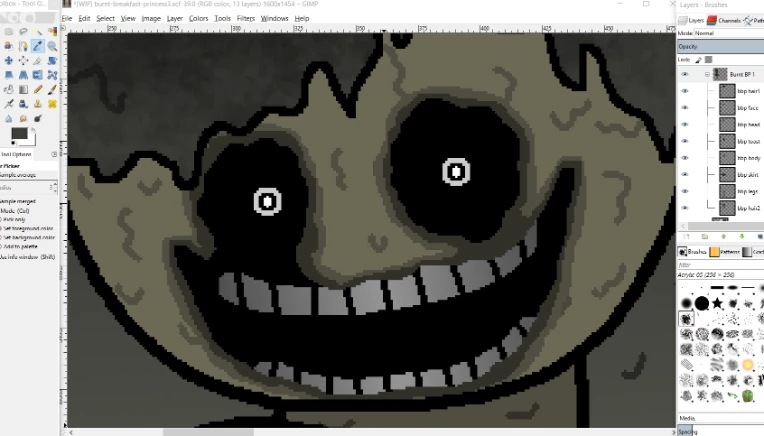Select the Free Select lasso tool
This screenshot has width=764, height=436.
(x=23, y=32)
